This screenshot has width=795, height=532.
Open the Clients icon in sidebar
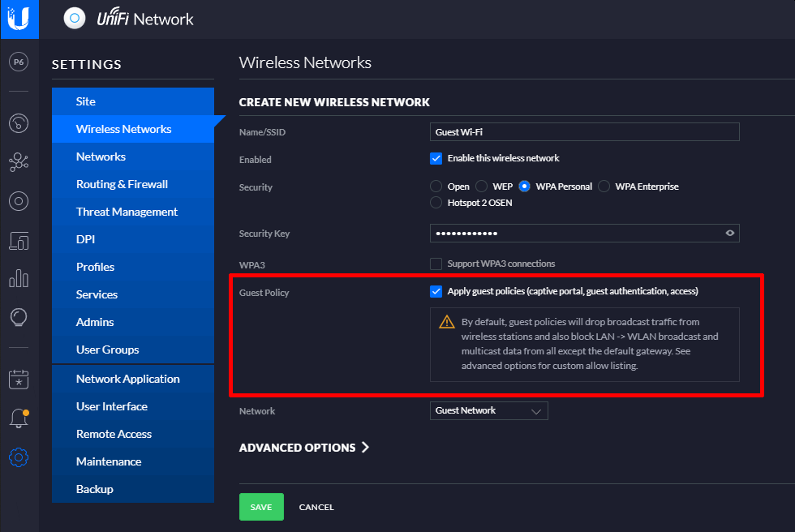pyautogui.click(x=19, y=240)
